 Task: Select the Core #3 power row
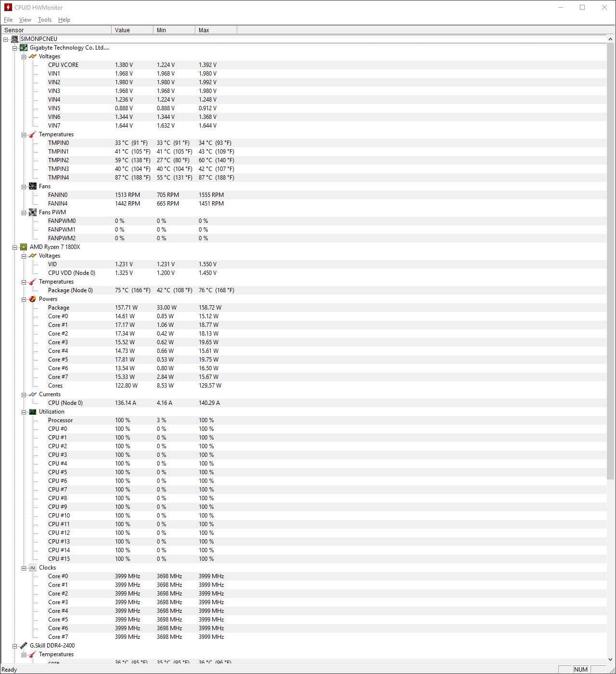pos(304,342)
